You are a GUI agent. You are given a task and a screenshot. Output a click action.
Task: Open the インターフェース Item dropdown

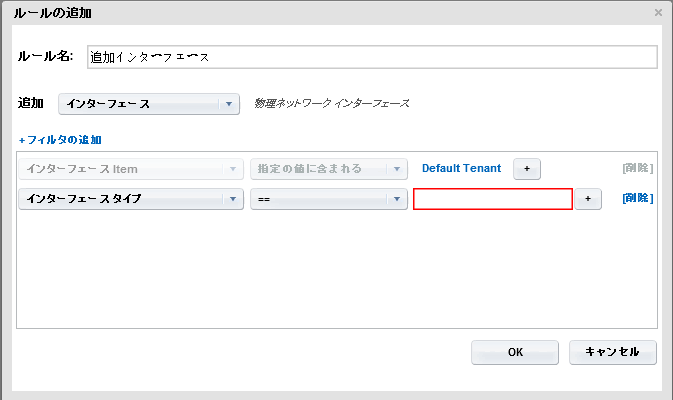click(x=131, y=169)
